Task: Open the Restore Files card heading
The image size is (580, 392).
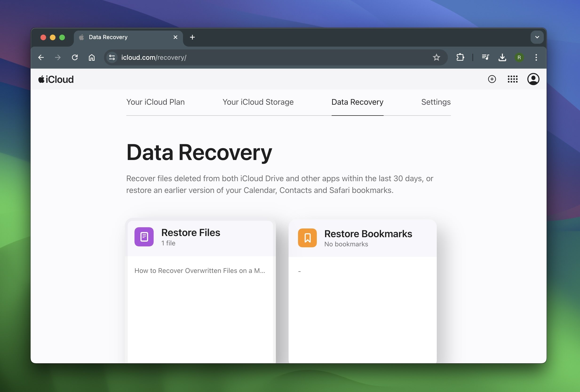Action: click(x=191, y=233)
